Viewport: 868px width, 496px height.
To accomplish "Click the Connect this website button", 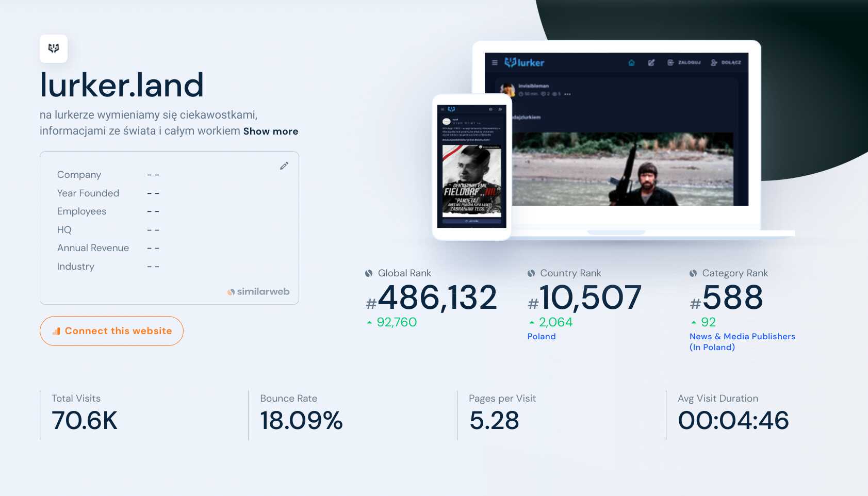I will (x=111, y=331).
